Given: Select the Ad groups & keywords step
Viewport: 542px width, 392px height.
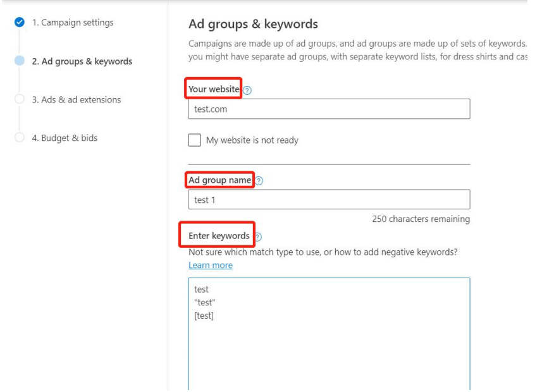Looking at the screenshot, I should click(82, 61).
